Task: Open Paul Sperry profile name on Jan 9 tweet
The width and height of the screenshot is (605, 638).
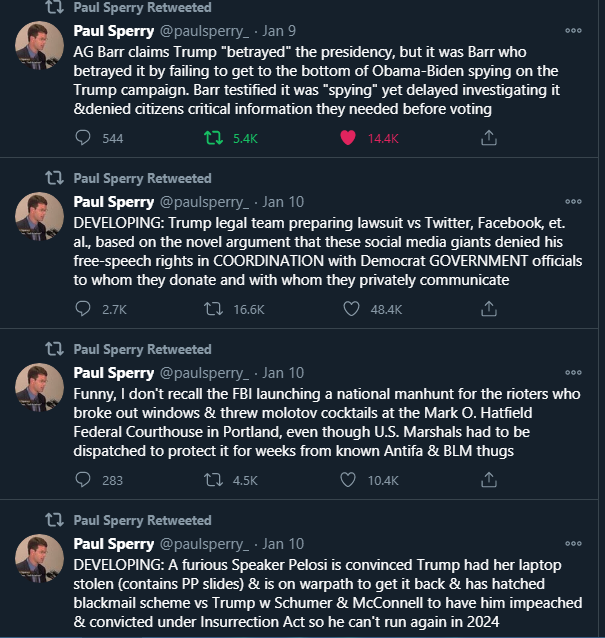Action: (114, 31)
